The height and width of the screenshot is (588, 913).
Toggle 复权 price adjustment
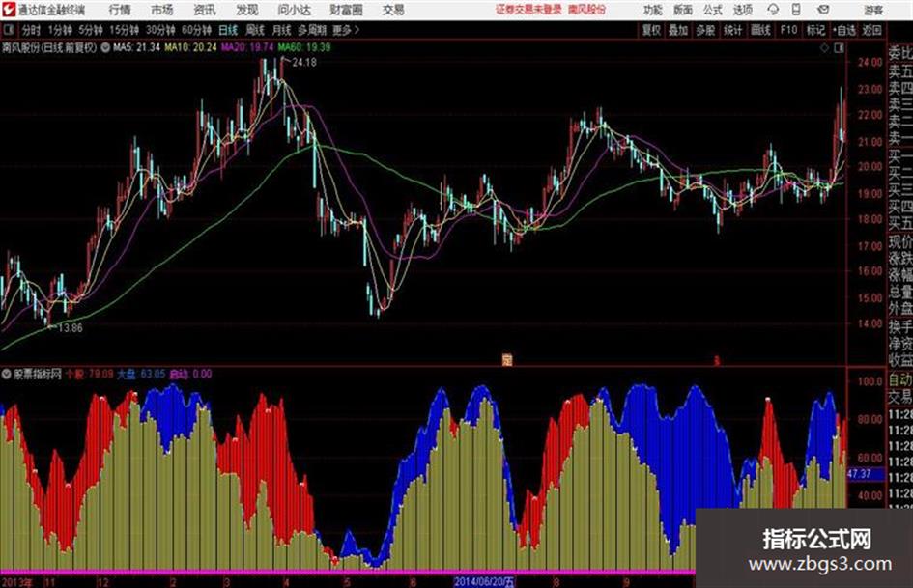click(651, 30)
